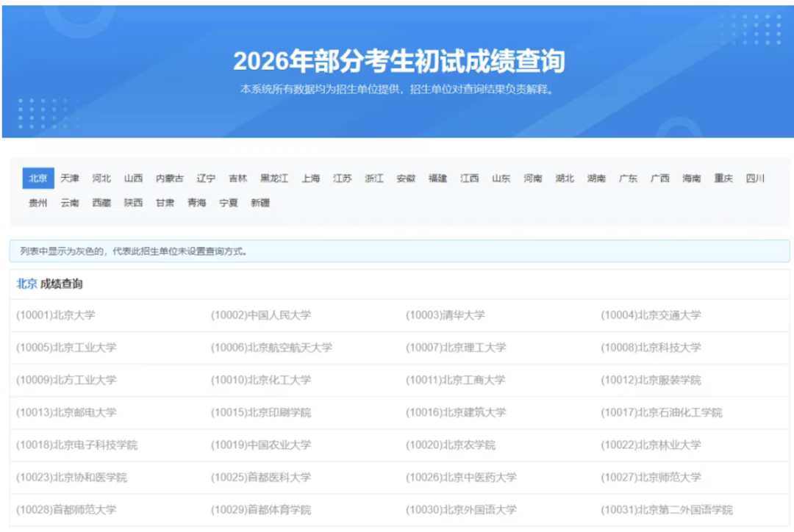Select the 西藏 province tab
The image size is (794, 532).
tap(102, 203)
